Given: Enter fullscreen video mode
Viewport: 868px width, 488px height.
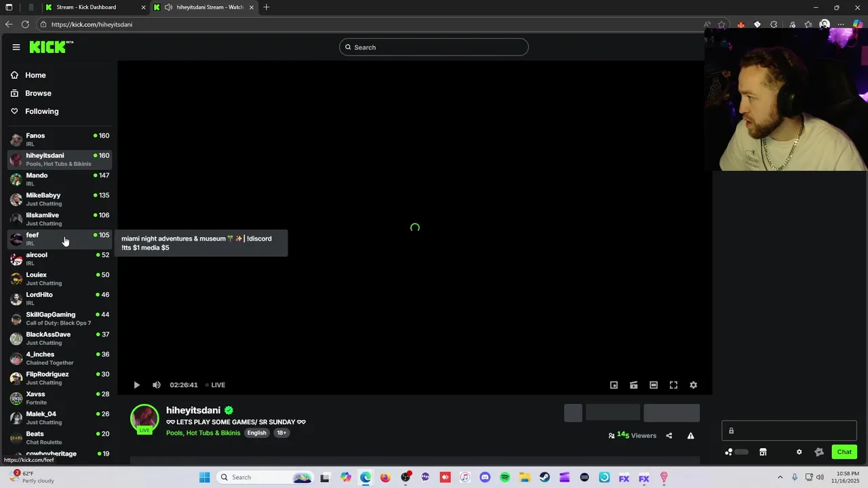Looking at the screenshot, I should click(673, 385).
